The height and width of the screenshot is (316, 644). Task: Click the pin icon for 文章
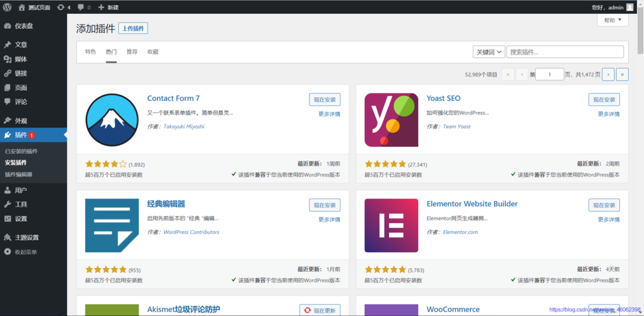[x=8, y=45]
